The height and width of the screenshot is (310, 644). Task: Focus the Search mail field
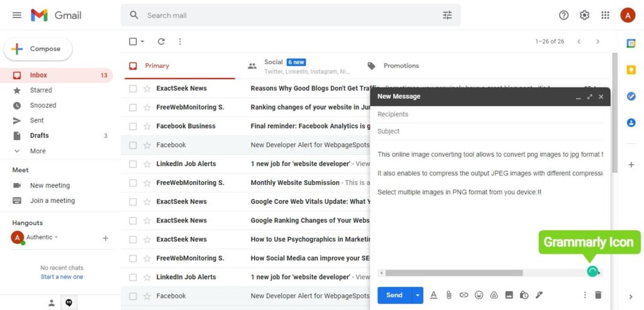pyautogui.click(x=291, y=15)
